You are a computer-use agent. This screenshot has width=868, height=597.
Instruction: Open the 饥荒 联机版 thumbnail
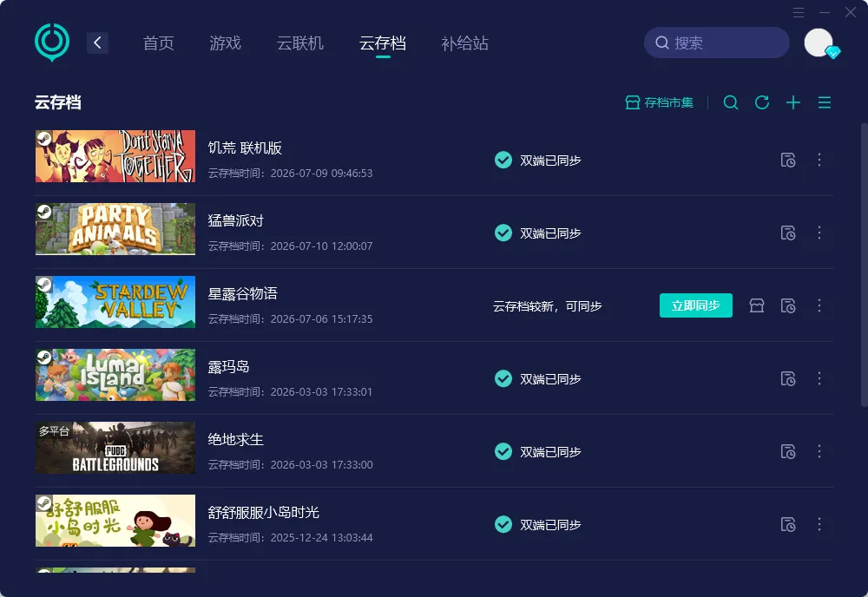pyautogui.click(x=115, y=156)
